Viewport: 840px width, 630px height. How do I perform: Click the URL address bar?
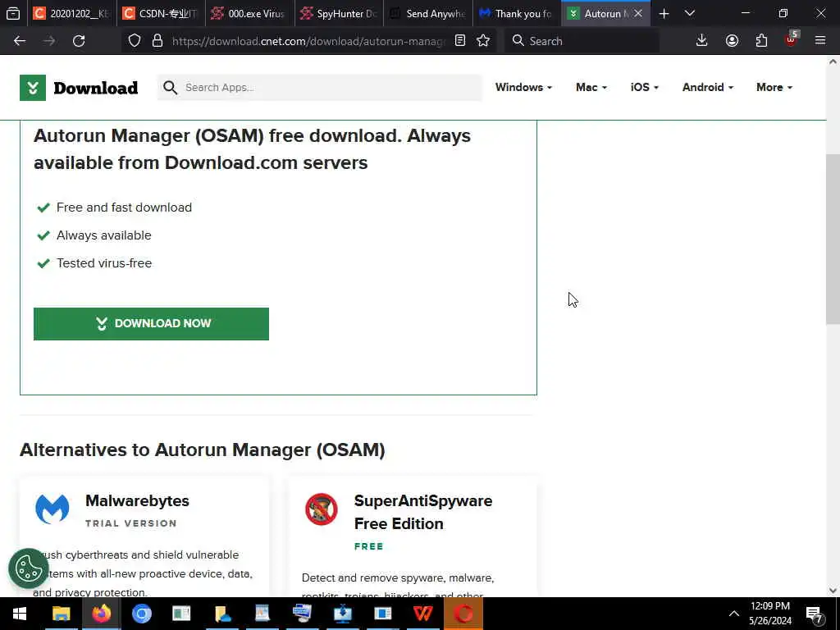(308, 41)
